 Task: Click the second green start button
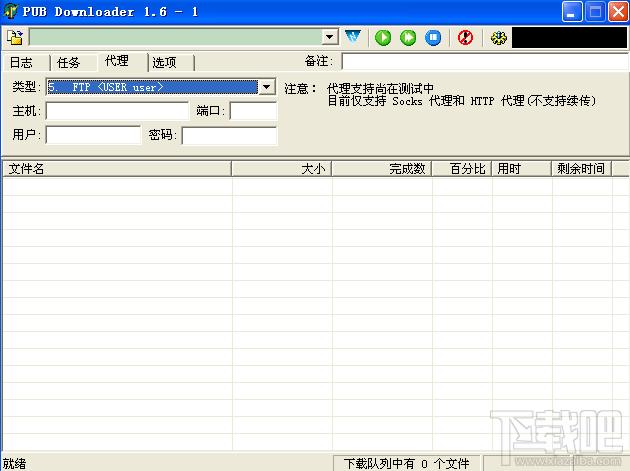(408, 38)
